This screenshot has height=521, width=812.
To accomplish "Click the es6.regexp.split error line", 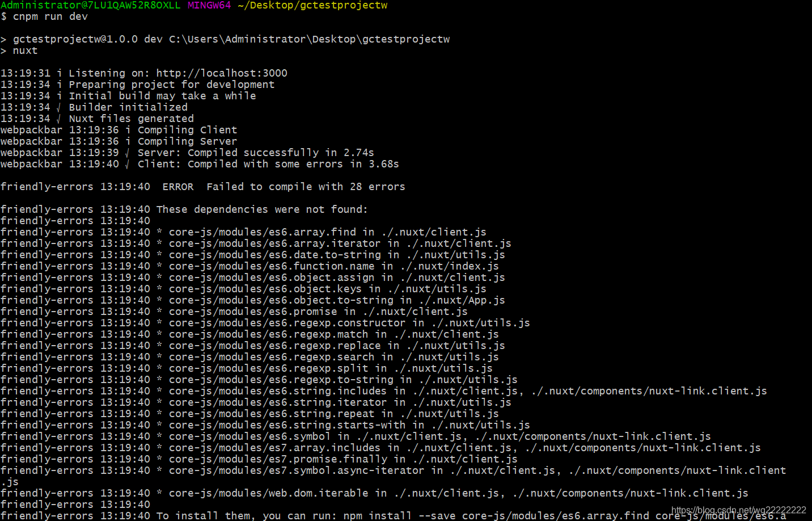I will point(247,368).
